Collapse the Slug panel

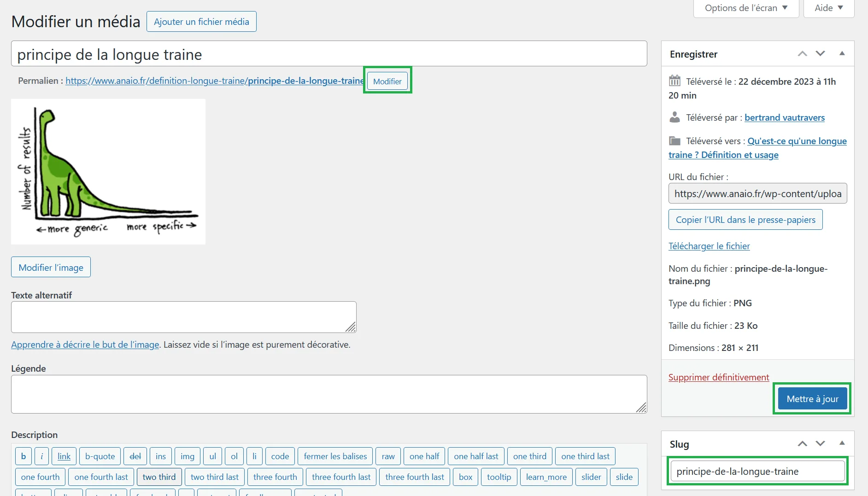(x=842, y=444)
